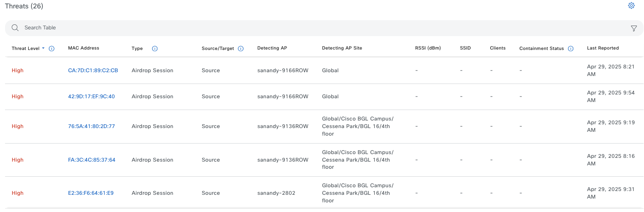Image resolution: width=644 pixels, height=212 pixels.
Task: Click the filter funnel icon
Action: pos(633,28)
